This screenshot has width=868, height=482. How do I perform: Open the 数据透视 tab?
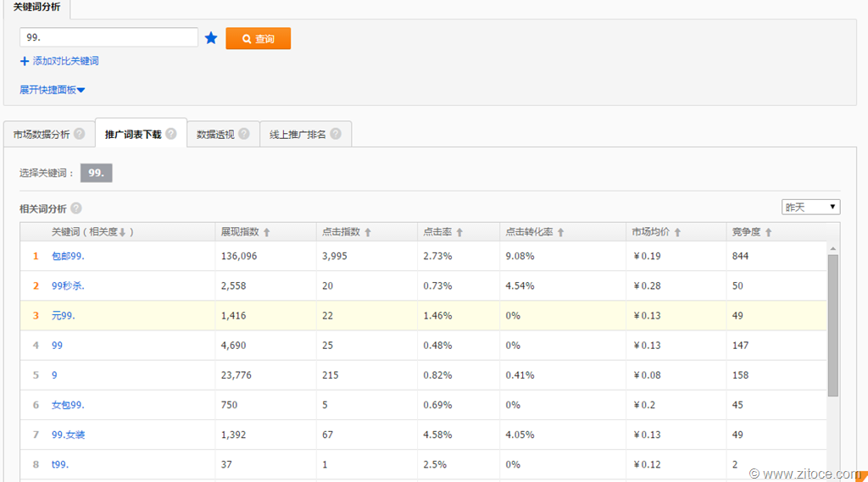coord(216,134)
